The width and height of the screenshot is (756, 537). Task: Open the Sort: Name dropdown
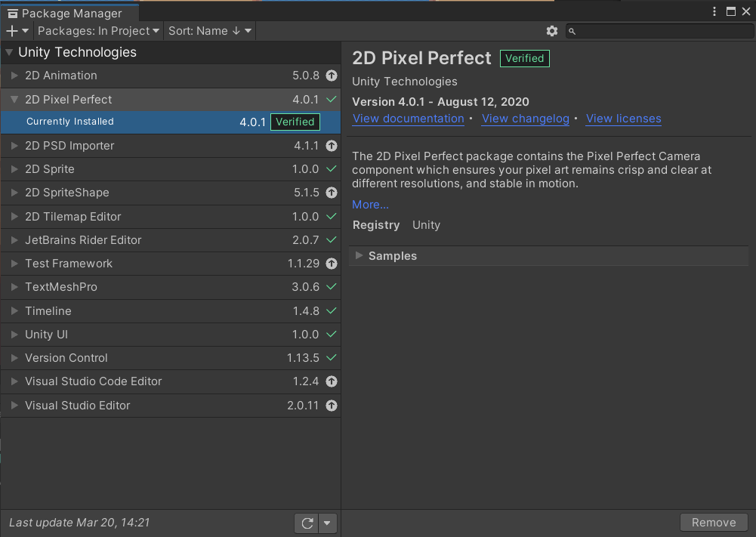(x=210, y=31)
